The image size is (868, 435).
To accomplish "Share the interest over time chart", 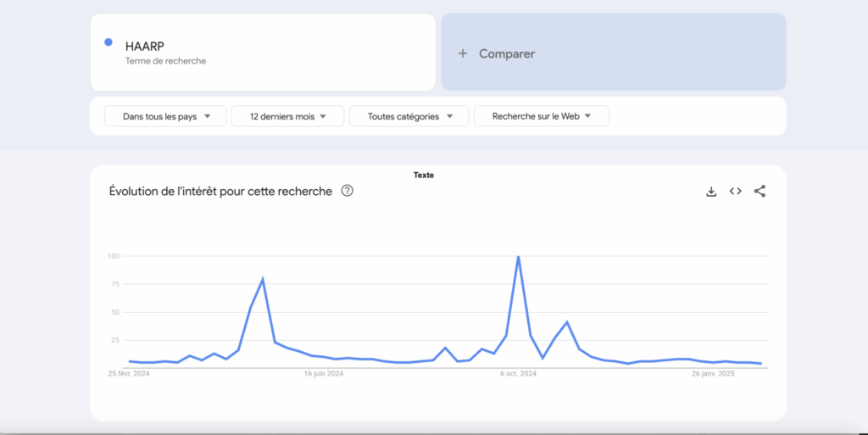I will point(759,192).
